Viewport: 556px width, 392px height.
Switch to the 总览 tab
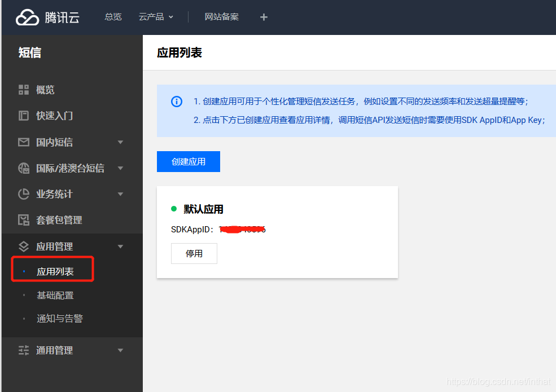113,17
